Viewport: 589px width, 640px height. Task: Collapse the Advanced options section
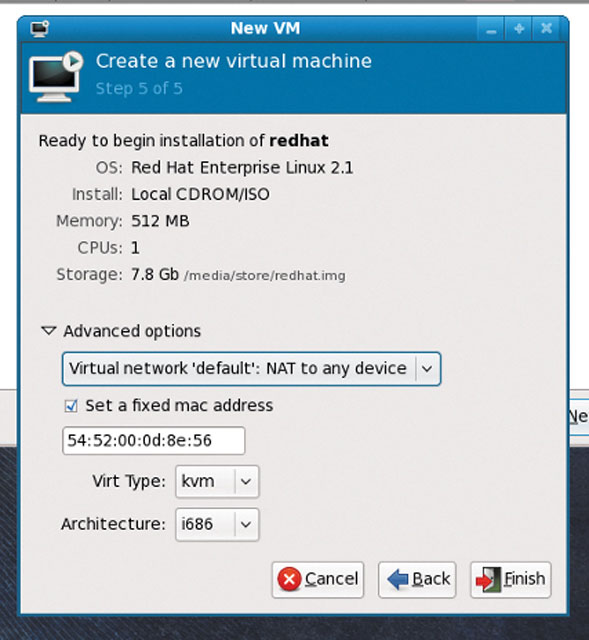(x=49, y=331)
